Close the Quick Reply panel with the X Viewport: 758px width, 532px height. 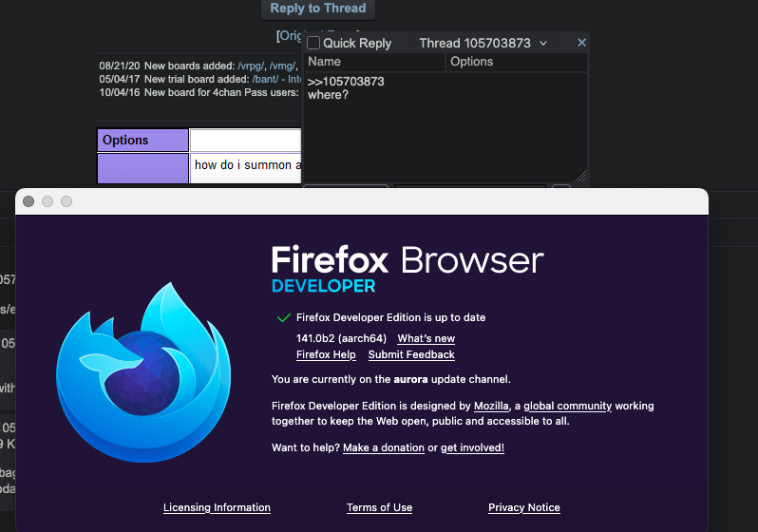click(581, 43)
